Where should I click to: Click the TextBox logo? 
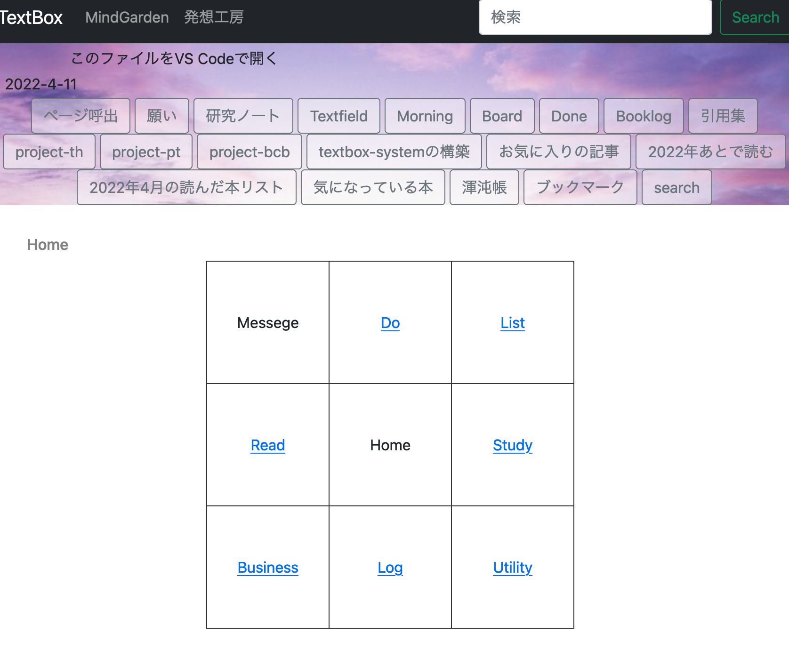coord(31,17)
